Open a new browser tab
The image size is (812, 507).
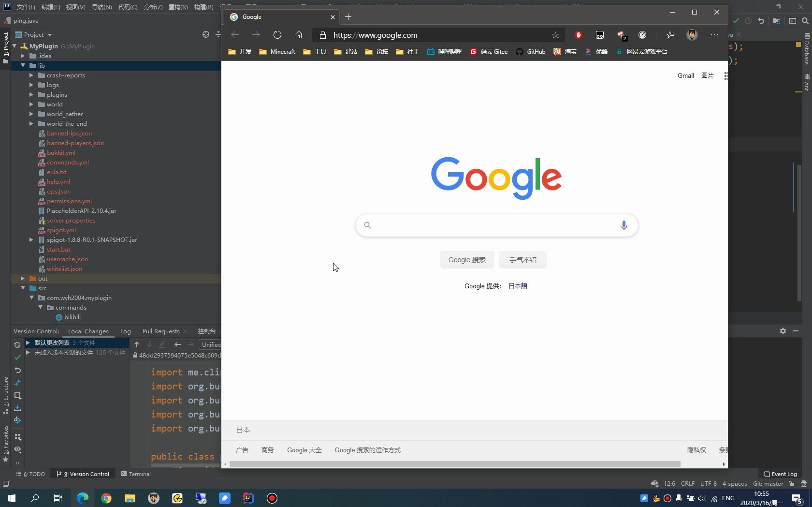click(348, 17)
